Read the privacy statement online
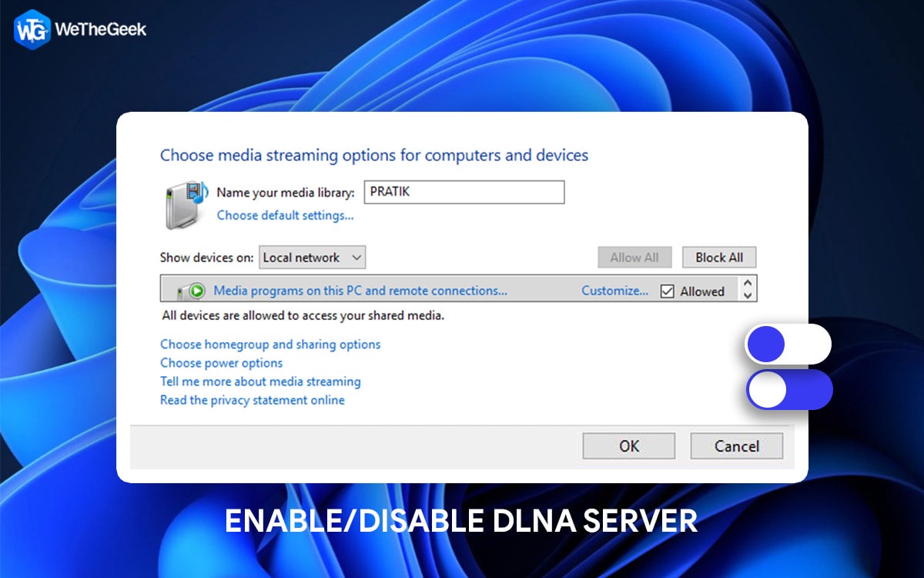 pos(251,400)
